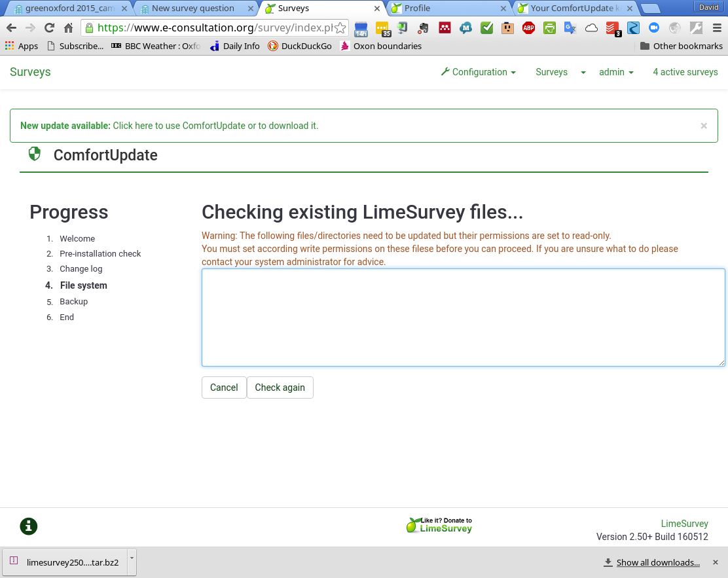
Task: Click the Zoom video camera extension icon
Action: tap(654, 28)
